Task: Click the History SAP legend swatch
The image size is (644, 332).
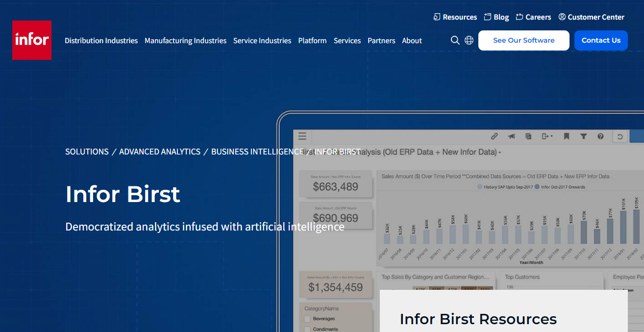Action: tap(480, 187)
